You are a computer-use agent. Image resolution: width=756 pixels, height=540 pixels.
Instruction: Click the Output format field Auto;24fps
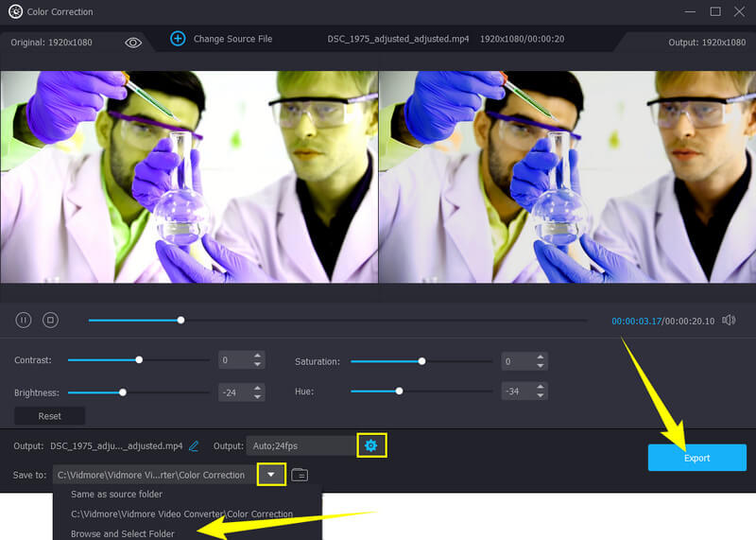pos(301,445)
